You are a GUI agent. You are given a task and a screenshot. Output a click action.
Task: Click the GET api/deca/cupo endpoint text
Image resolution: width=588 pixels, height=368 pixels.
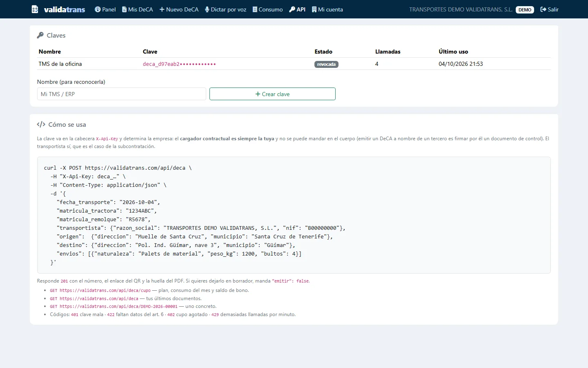click(100, 290)
